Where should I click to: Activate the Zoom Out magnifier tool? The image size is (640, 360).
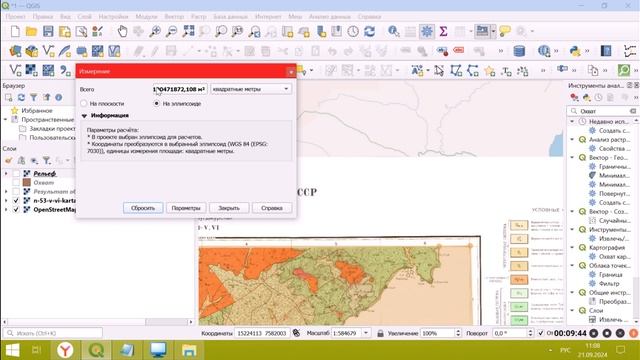(172, 31)
